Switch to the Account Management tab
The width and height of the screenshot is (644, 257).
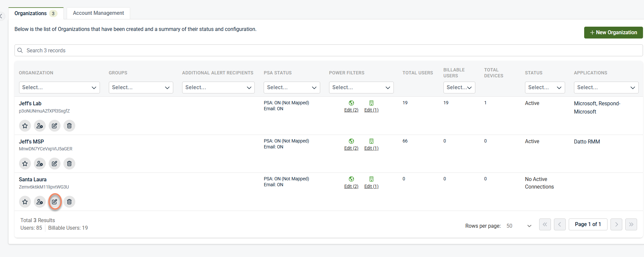coord(98,13)
